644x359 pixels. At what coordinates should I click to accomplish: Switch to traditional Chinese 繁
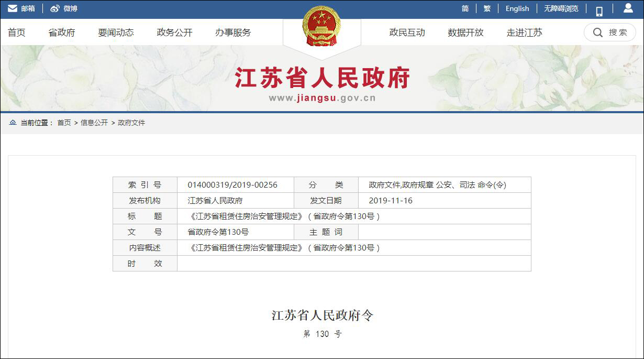coord(487,8)
